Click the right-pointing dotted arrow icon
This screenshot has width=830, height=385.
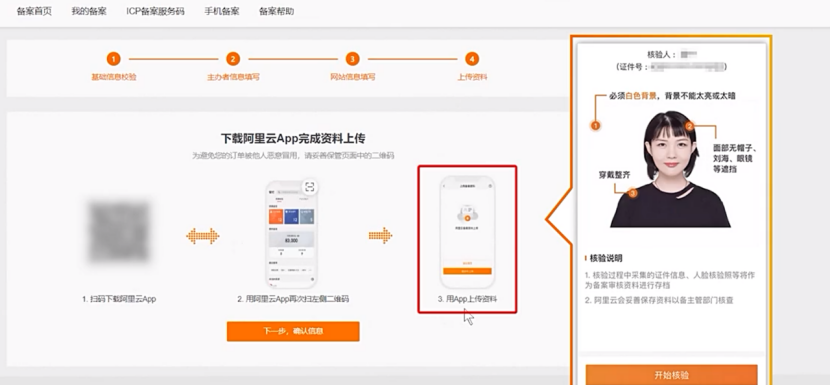click(381, 236)
